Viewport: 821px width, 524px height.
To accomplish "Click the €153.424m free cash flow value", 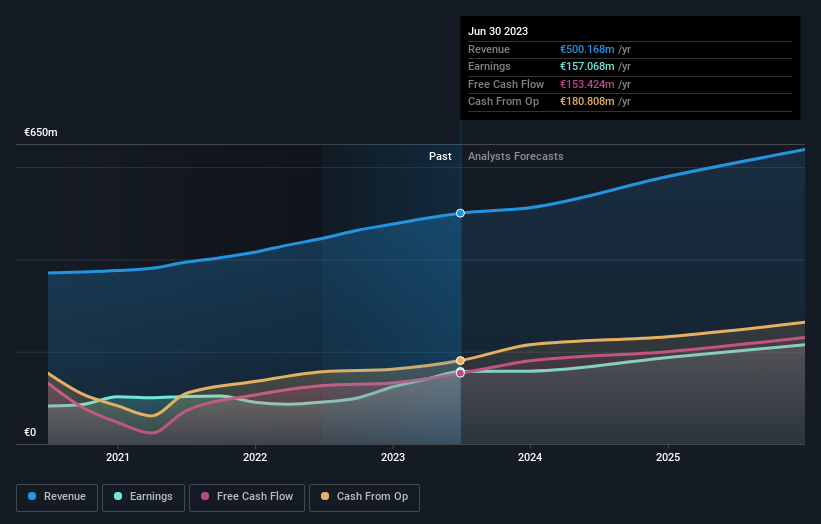I will coord(587,84).
